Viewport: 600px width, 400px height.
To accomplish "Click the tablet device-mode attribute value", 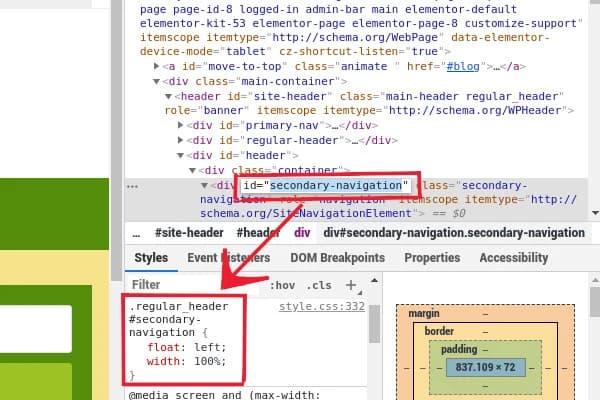I will 246,51.
